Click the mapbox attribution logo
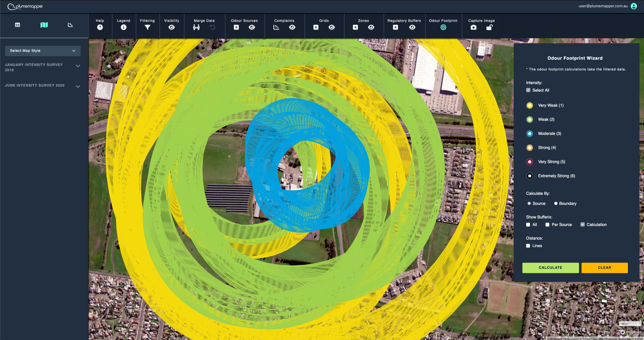The image size is (644, 340). click(631, 332)
